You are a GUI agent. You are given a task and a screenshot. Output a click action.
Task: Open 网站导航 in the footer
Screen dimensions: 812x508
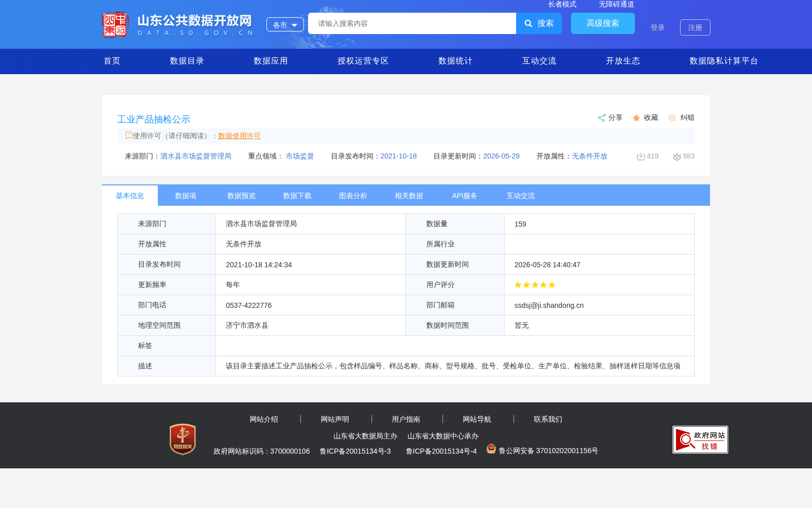(477, 419)
